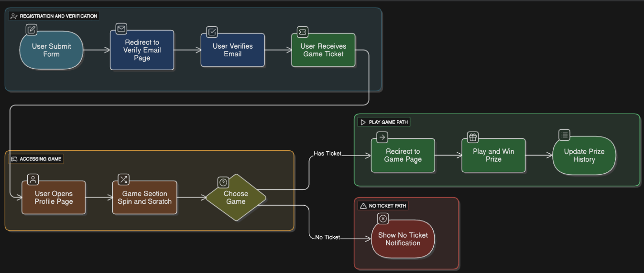Select the Choose Game decision diamond
The height and width of the screenshot is (273, 644).
236,198
